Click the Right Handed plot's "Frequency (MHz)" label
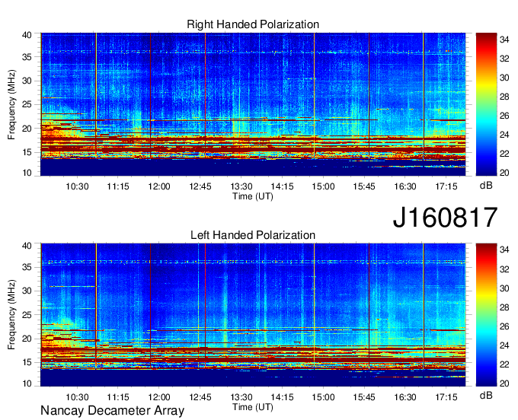This screenshot has height=420, width=518. point(11,104)
